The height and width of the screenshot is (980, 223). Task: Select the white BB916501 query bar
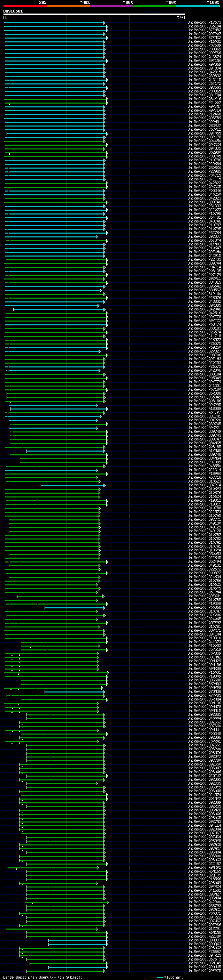tap(94, 14)
